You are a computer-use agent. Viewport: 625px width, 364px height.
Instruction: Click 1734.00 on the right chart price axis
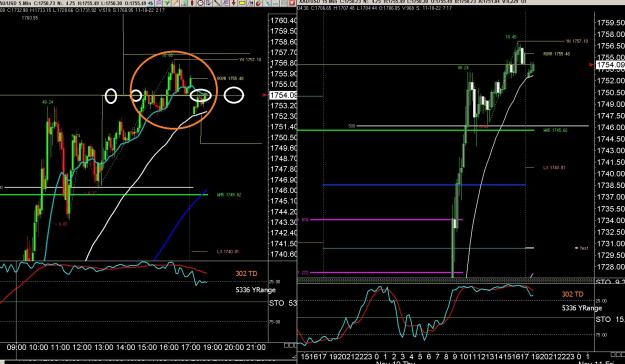point(610,220)
